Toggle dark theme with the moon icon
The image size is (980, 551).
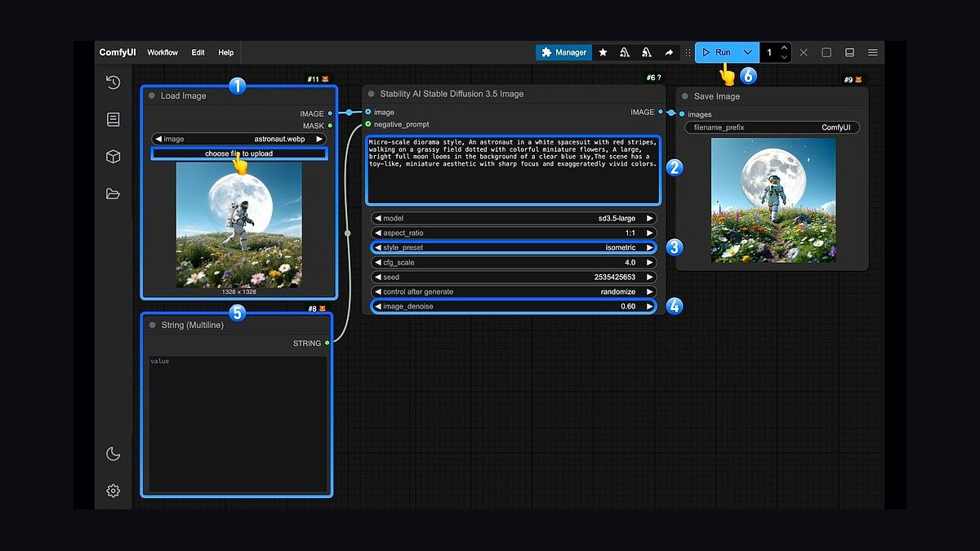click(113, 454)
